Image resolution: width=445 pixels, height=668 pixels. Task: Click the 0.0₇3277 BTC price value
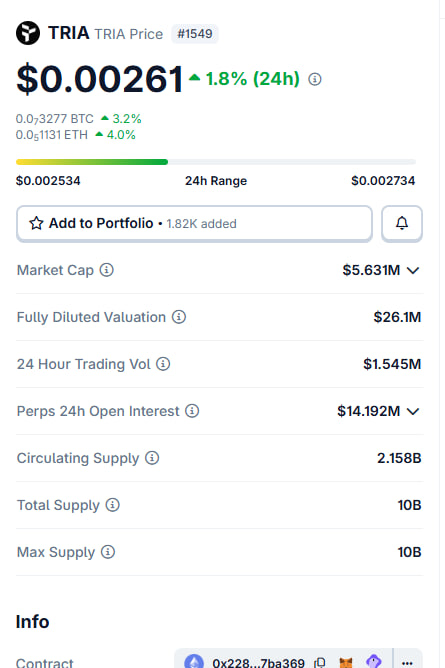(55, 118)
